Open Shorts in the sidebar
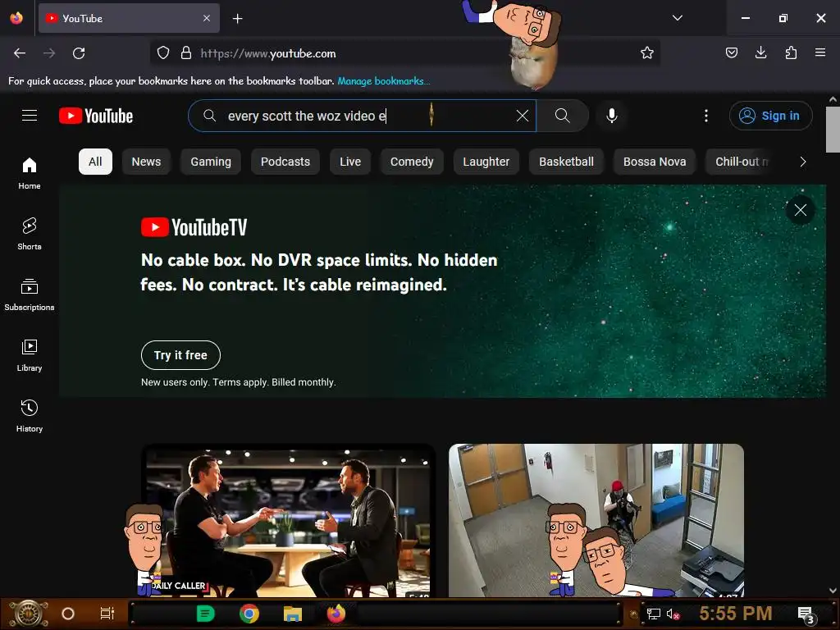This screenshot has width=840, height=630. (x=30, y=234)
